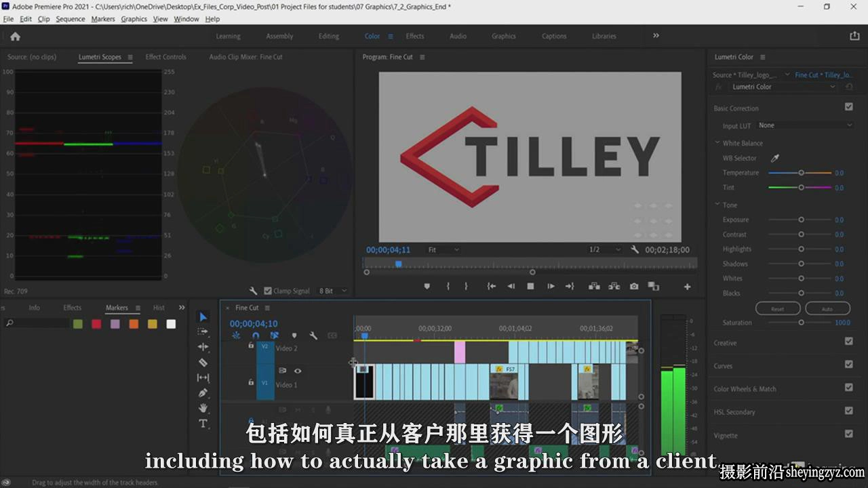Open timeline display settings wrench
The width and height of the screenshot is (868, 488).
pyautogui.click(x=313, y=335)
